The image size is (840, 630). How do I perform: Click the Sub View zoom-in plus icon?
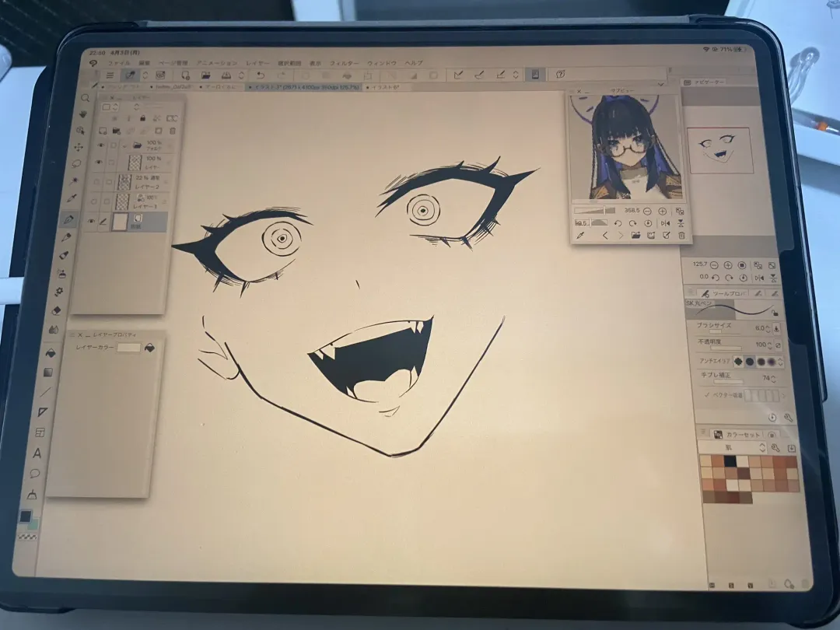click(662, 211)
